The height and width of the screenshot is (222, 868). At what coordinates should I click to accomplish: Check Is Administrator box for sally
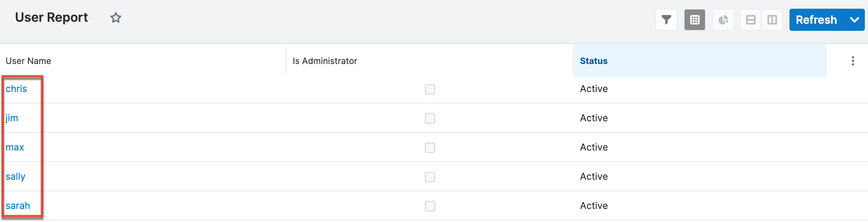pyautogui.click(x=430, y=177)
